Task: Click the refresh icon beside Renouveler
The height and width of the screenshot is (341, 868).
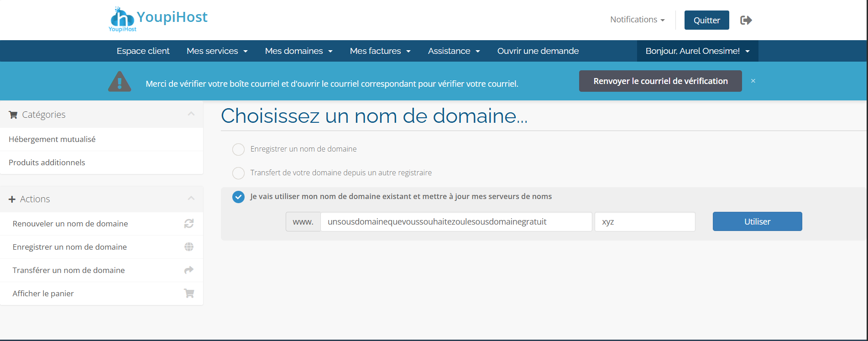Action: [189, 224]
